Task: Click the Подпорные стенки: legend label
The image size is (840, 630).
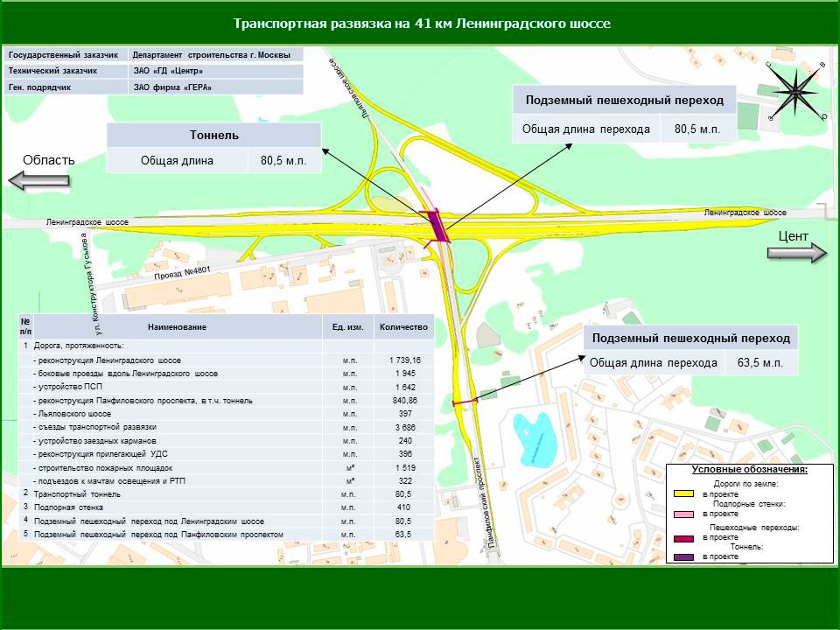Action: pos(749,504)
